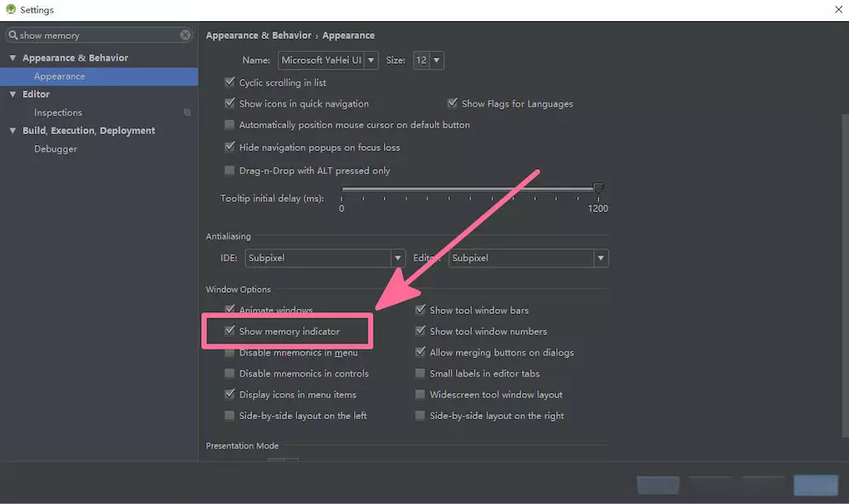Image resolution: width=849 pixels, height=504 pixels.
Task: Select Debugger in the settings tree
Action: [x=55, y=148]
